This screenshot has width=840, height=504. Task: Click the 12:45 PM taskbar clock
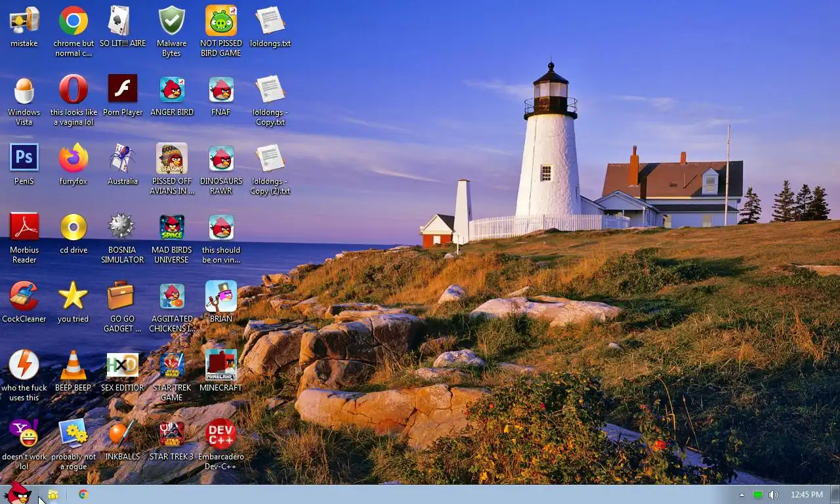pos(807,495)
